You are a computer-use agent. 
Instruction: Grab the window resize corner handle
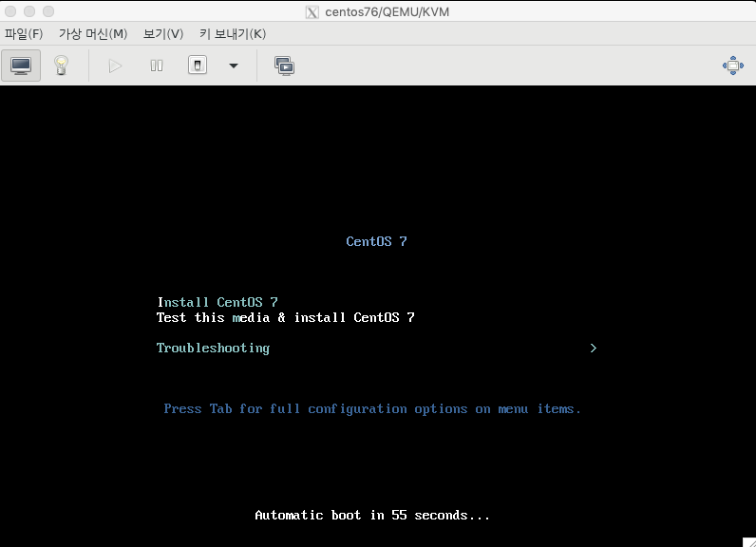click(x=748, y=541)
